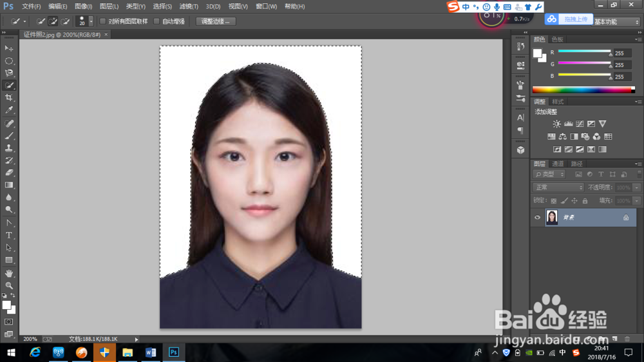
Task: Open layer filter 类型 dropdown
Action: (549, 174)
